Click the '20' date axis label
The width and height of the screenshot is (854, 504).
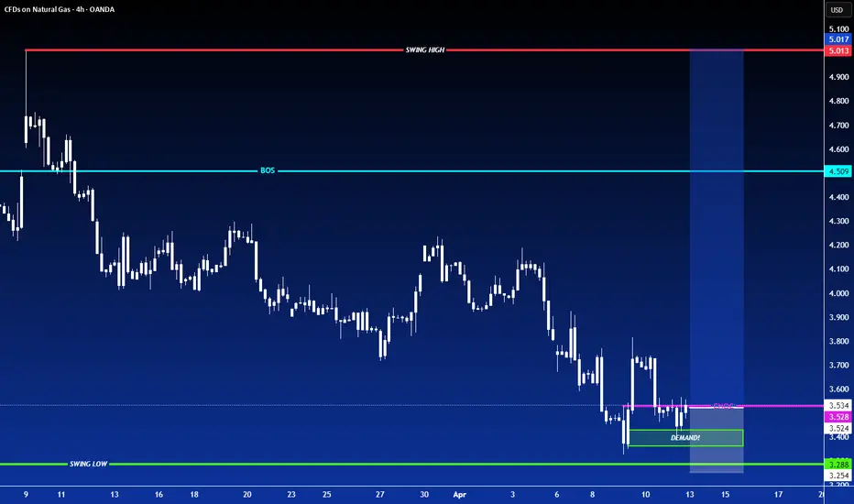click(x=247, y=495)
